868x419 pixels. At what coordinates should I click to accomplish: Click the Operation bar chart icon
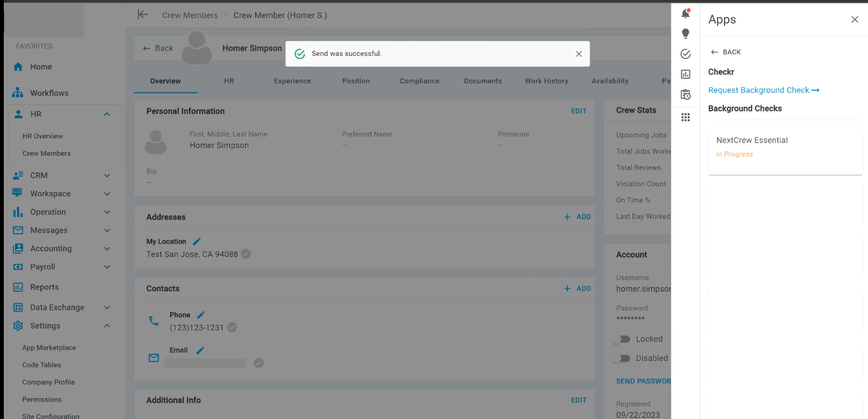pos(18,211)
